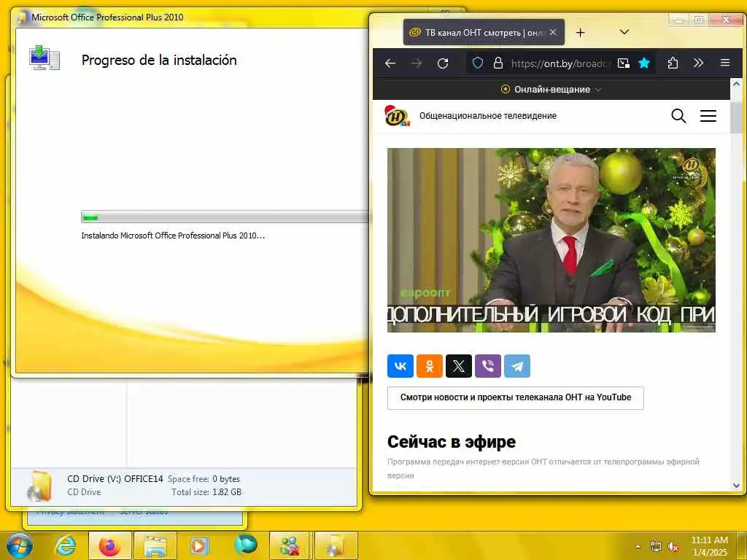The height and width of the screenshot is (560, 747).
Task: Click the Общенациональное телевидение title text
Action: 488,116
